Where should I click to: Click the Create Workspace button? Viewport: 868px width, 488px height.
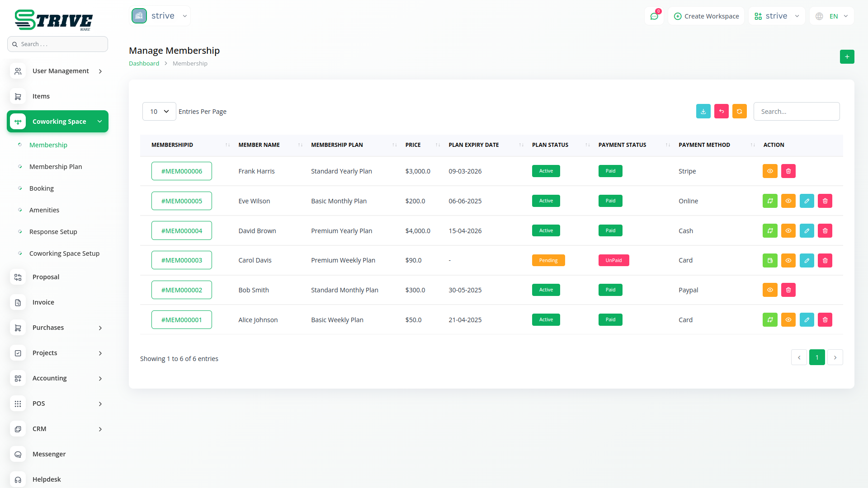point(706,16)
